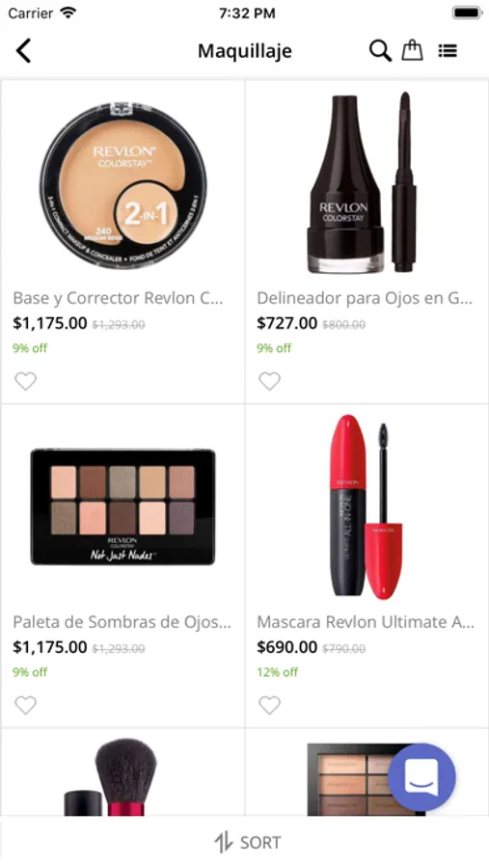This screenshot has width=489, height=868.
Task: Favorite the Mascara Revlon Ultimate item
Action: pos(270,705)
